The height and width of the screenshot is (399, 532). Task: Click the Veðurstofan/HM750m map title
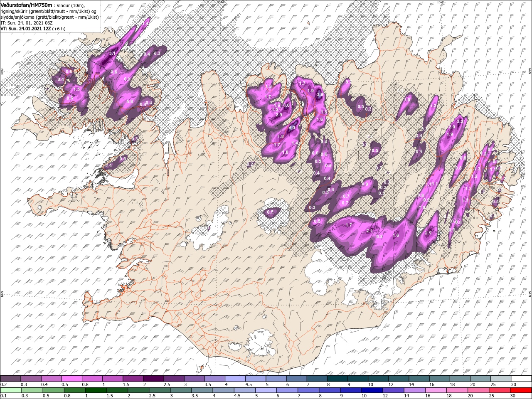click(27, 5)
